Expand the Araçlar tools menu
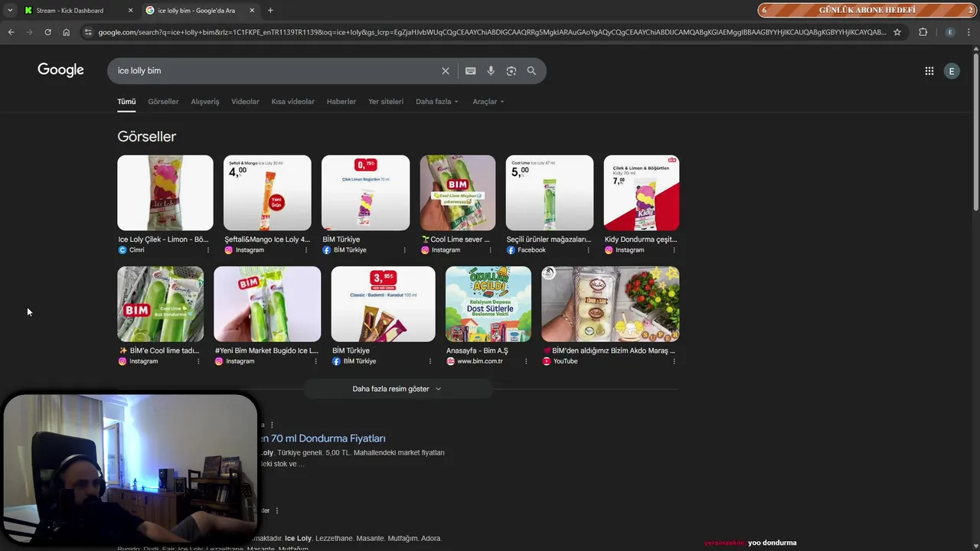Viewport: 980px width, 551px height. click(x=488, y=101)
